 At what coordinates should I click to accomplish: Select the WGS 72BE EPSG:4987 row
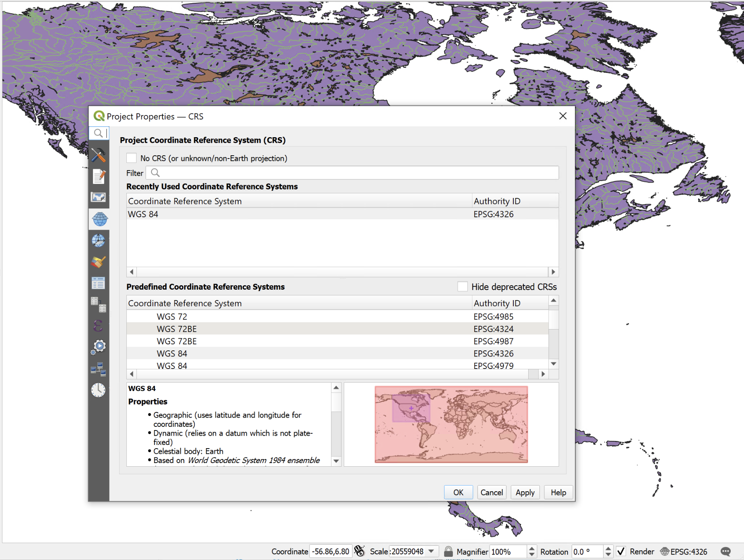coord(337,341)
